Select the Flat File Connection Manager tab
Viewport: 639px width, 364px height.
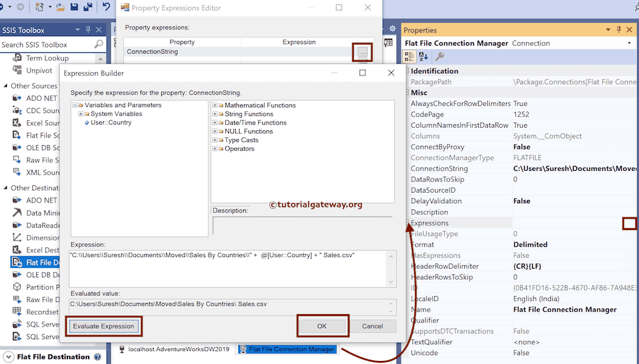pos(287,350)
